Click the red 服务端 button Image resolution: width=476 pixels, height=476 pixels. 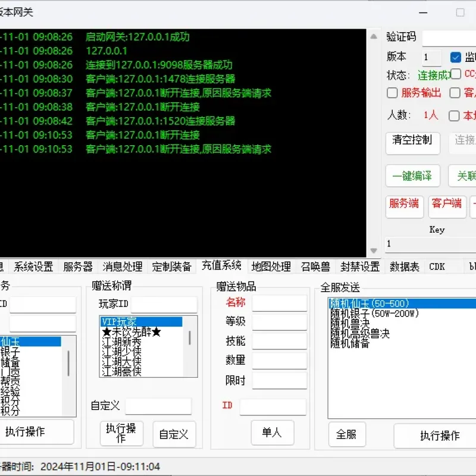tap(405, 206)
